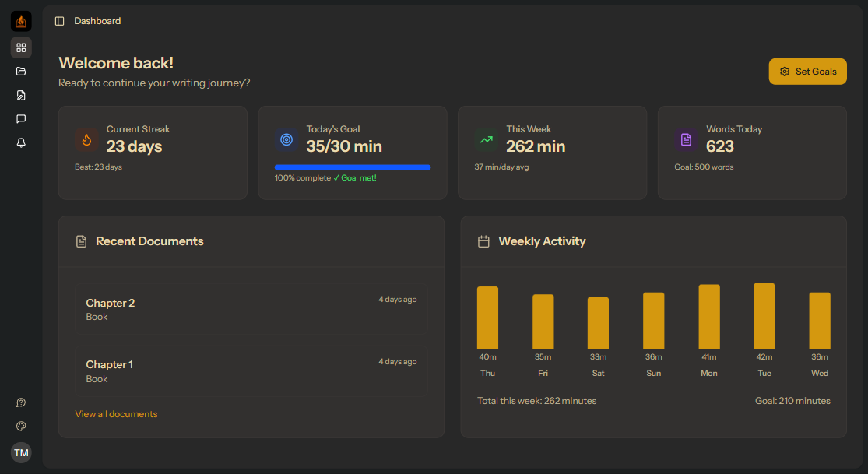
Task: Select the writing editor pen icon
Action: pyautogui.click(x=21, y=95)
